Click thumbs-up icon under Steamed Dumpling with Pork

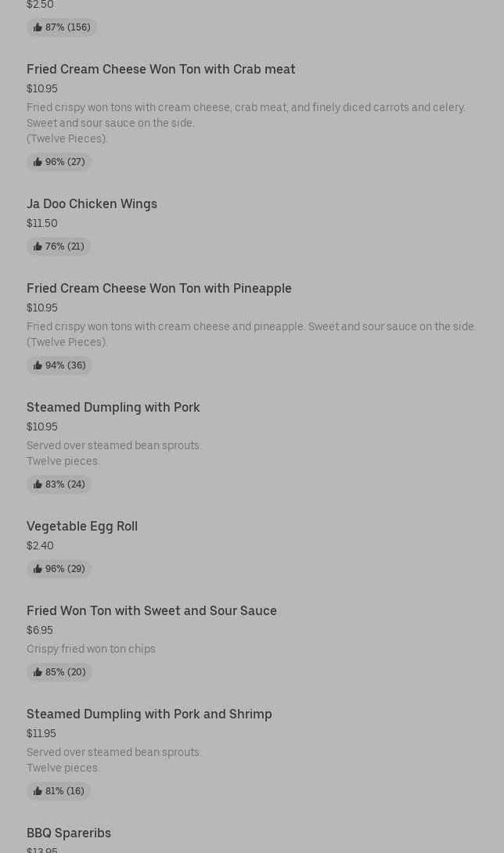click(38, 484)
